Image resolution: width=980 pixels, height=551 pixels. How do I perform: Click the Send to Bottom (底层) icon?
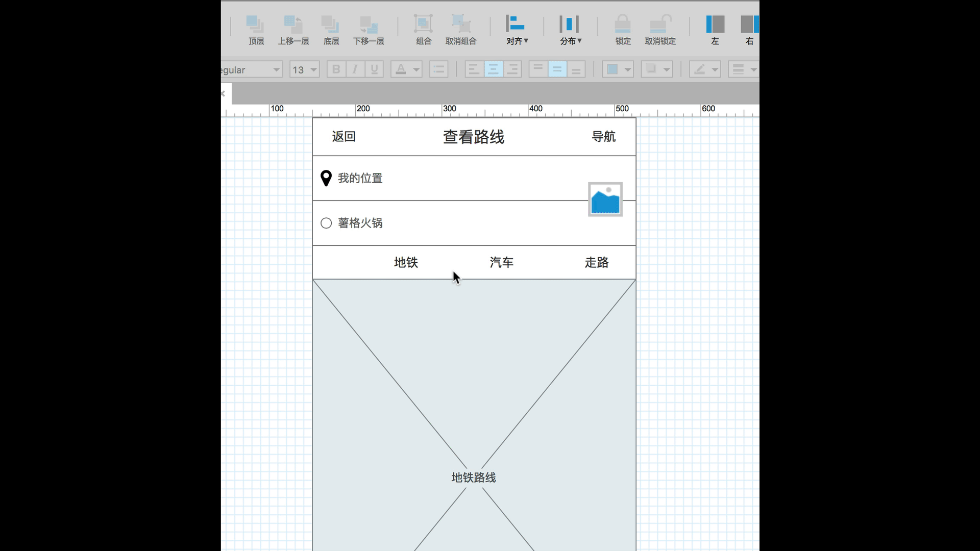click(331, 24)
